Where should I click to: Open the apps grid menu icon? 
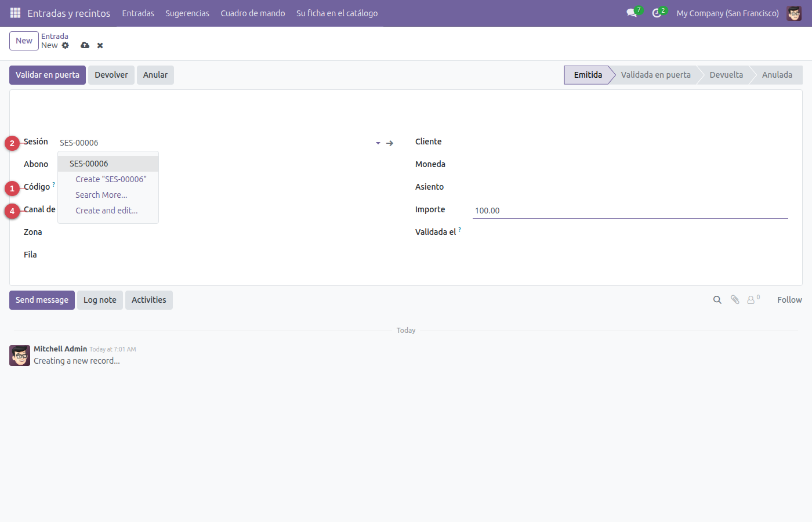pyautogui.click(x=16, y=13)
